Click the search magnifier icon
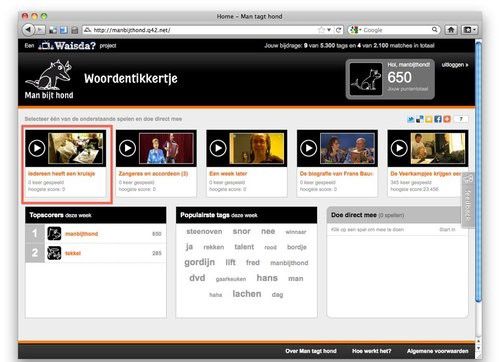500x362 pixels. 435,30
